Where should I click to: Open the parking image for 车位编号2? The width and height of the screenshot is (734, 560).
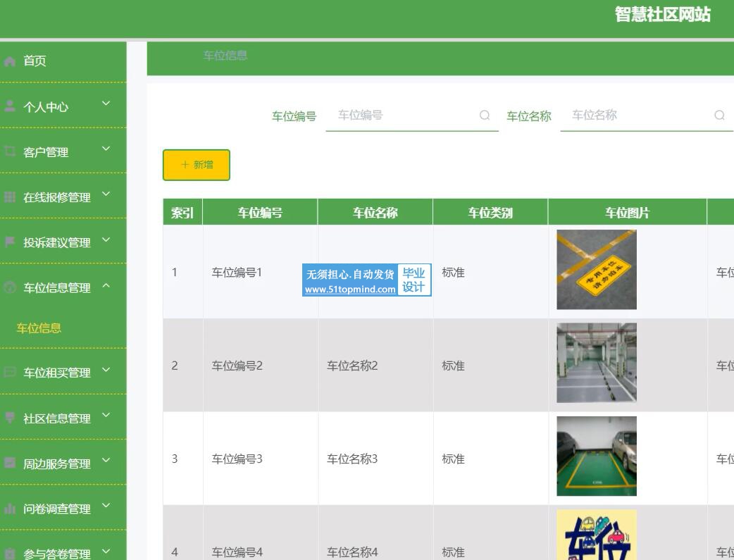pos(597,363)
